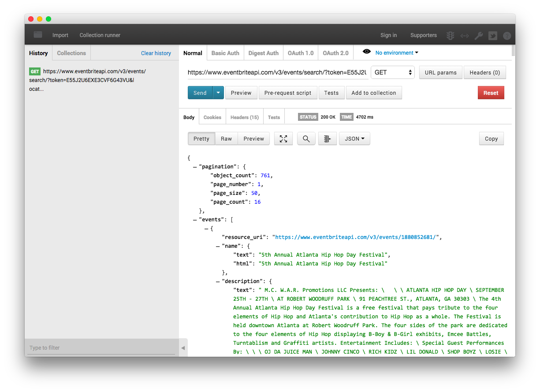This screenshot has height=392, width=540.
Task: Switch to the Collections tab
Action: 71,53
